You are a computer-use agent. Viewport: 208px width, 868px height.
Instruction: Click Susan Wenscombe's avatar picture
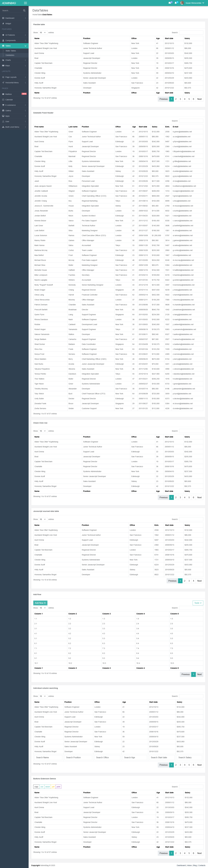(x=182, y=3)
